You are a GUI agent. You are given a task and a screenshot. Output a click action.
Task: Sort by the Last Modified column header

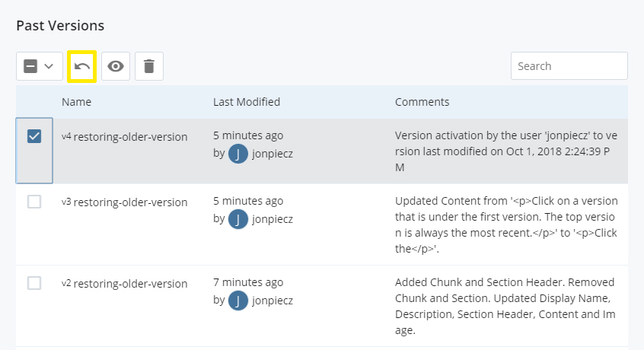coord(247,102)
